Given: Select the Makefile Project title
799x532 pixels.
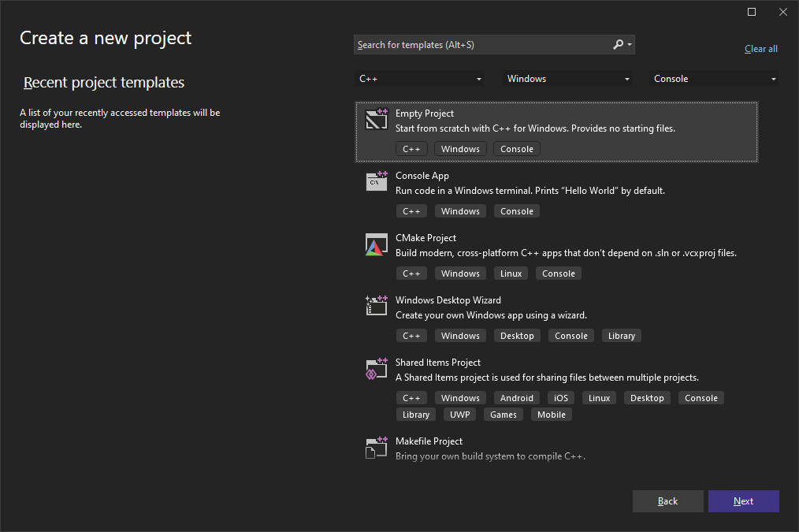Looking at the screenshot, I should point(429,441).
